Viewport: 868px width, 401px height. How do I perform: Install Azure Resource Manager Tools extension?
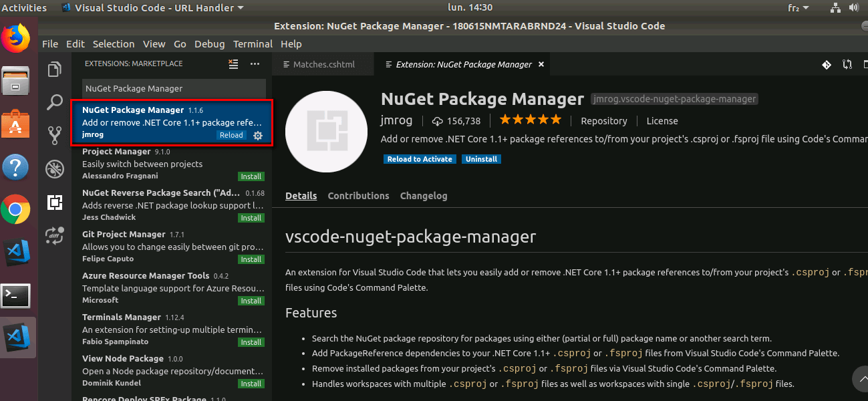point(251,301)
